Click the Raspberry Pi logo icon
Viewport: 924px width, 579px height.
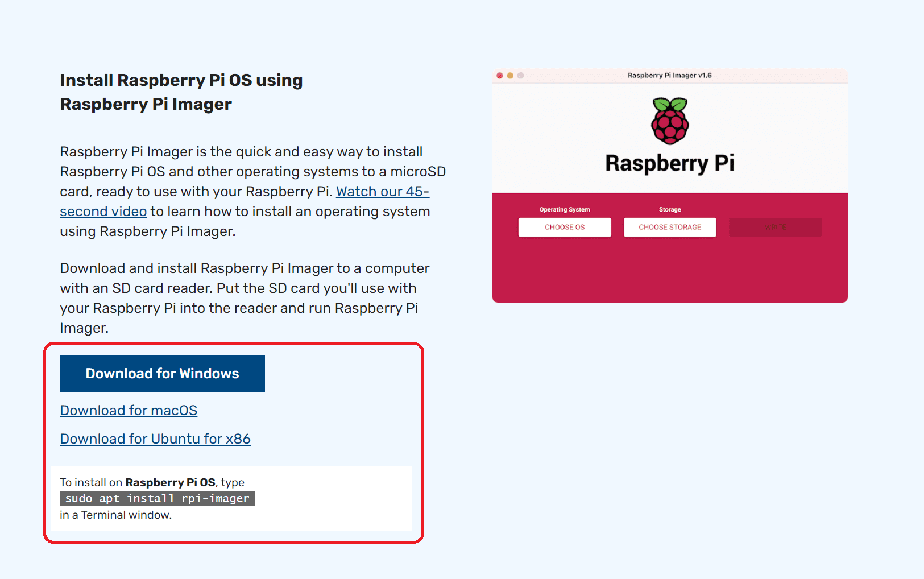(x=670, y=121)
